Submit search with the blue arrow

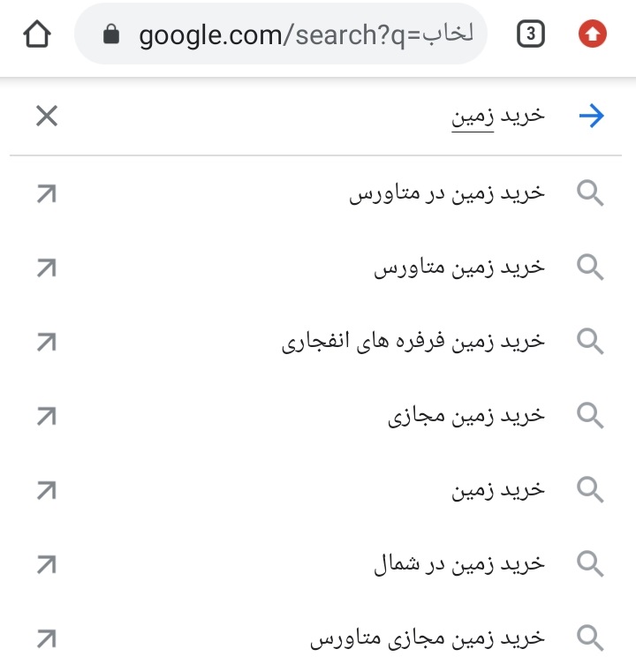(592, 116)
